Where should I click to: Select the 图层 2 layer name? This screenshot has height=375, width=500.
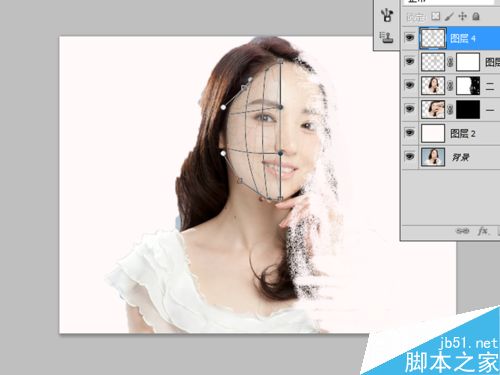click(463, 134)
